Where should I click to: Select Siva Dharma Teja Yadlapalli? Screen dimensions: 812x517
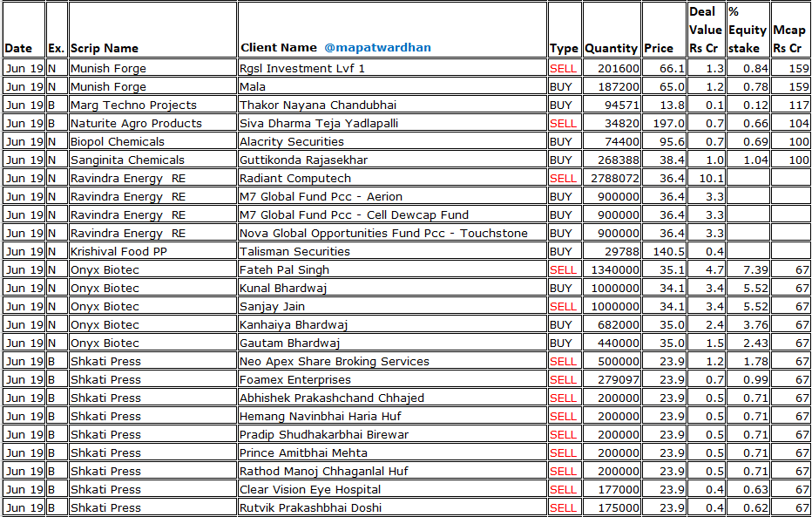pyautogui.click(x=319, y=123)
